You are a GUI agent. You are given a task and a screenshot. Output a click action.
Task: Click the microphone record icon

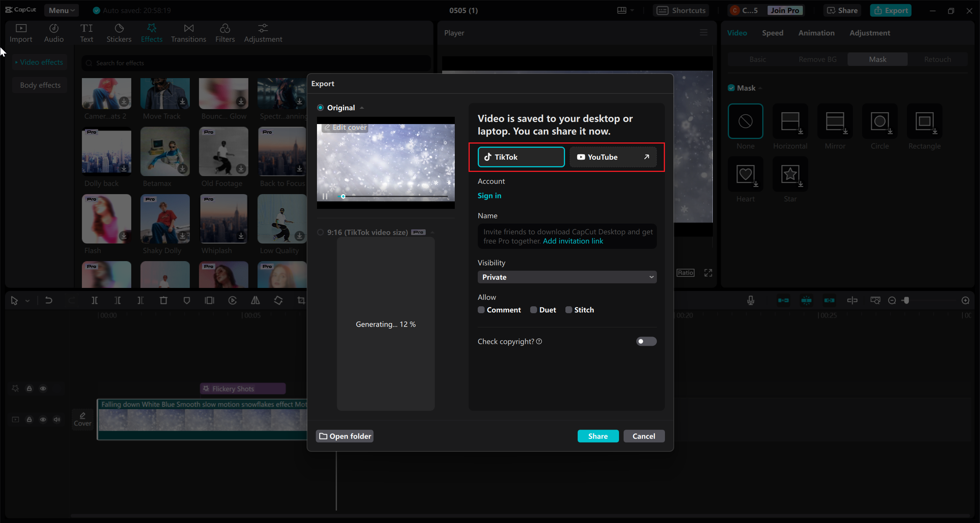tap(750, 301)
